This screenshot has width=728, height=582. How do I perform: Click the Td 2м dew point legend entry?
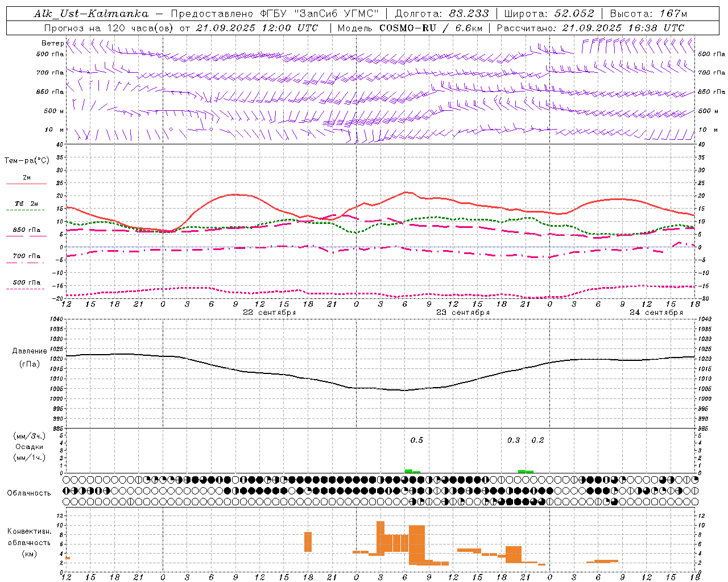26,203
